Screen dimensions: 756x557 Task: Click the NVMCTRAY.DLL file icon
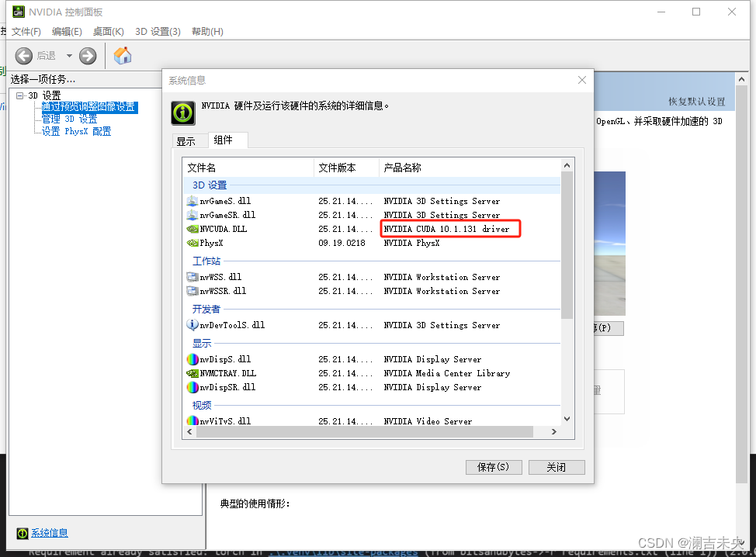[x=192, y=373]
